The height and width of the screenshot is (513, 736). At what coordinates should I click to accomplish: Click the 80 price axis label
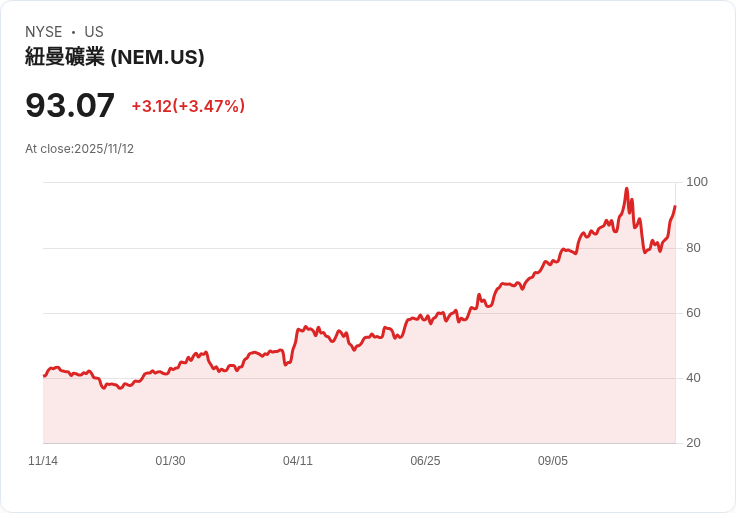pyautogui.click(x=693, y=248)
